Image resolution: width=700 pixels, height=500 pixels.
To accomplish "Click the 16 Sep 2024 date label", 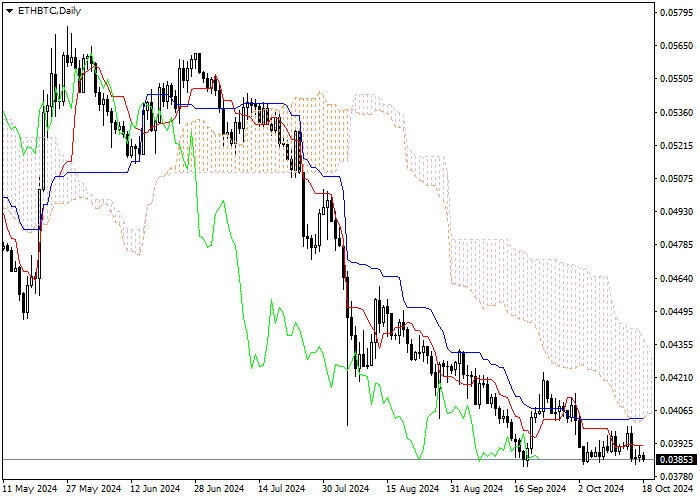I will pyautogui.click(x=540, y=489).
